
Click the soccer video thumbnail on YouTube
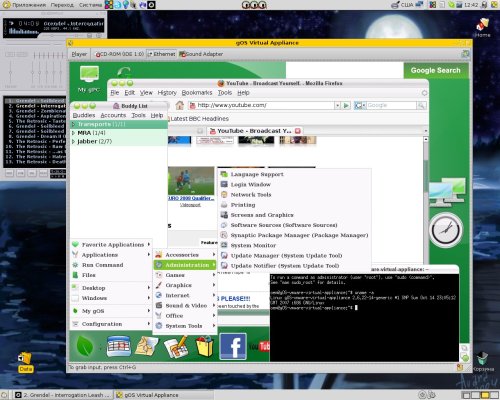pyautogui.click(x=191, y=181)
